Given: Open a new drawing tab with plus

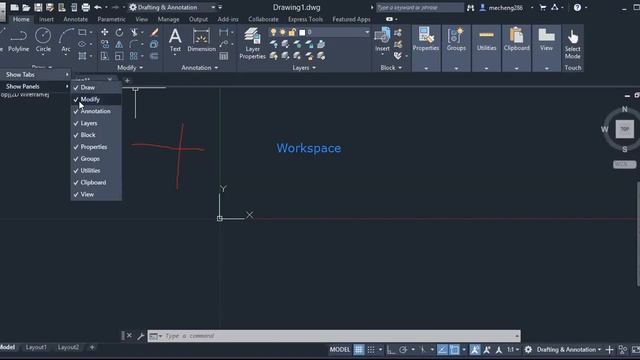Looking at the screenshot, I should [x=127, y=80].
